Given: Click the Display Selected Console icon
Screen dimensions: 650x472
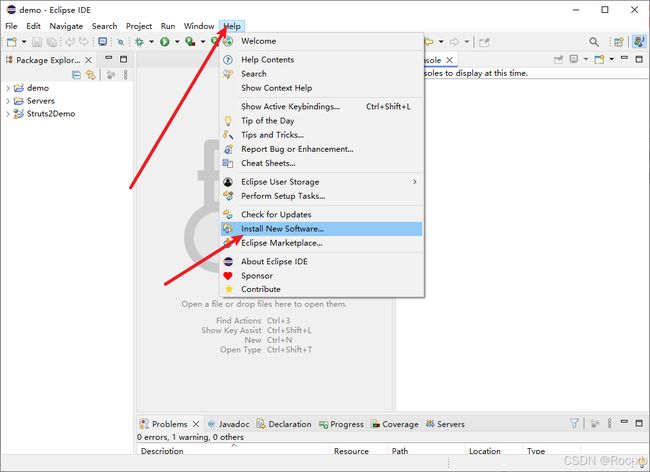Looking at the screenshot, I should pos(574,59).
